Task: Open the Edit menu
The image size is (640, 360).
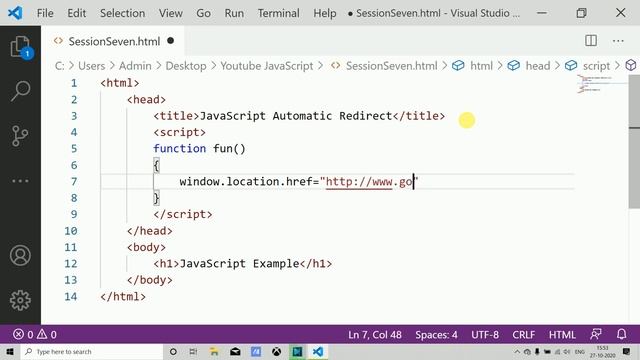Action: (76, 13)
